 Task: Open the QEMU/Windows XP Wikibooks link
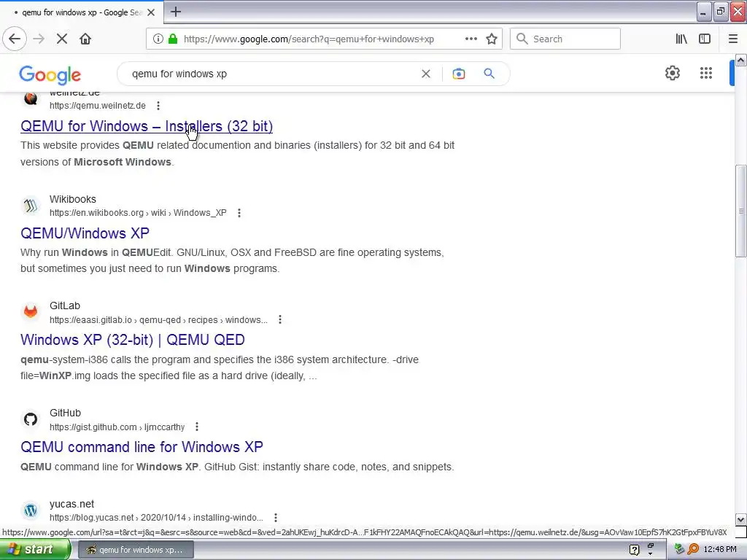click(x=85, y=233)
